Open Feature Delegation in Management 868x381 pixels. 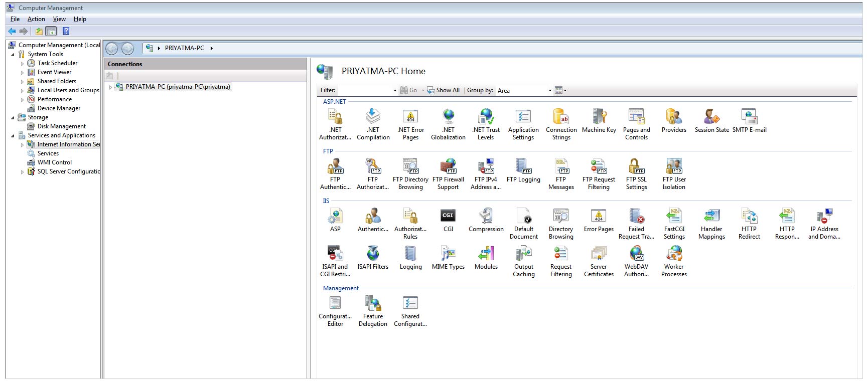pos(373,310)
